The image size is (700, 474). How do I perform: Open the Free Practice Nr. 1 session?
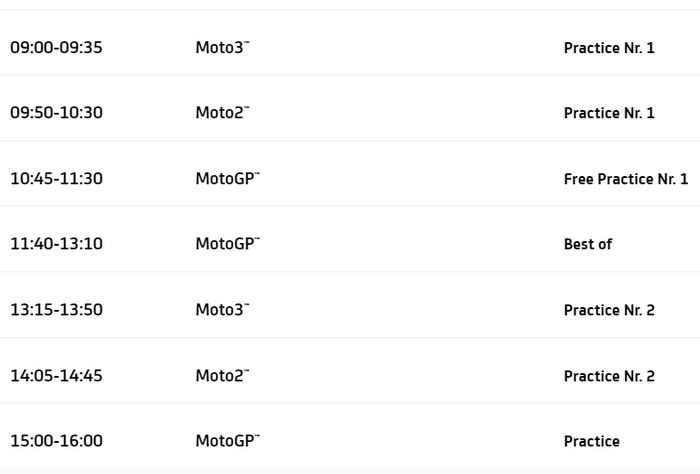[x=626, y=179]
